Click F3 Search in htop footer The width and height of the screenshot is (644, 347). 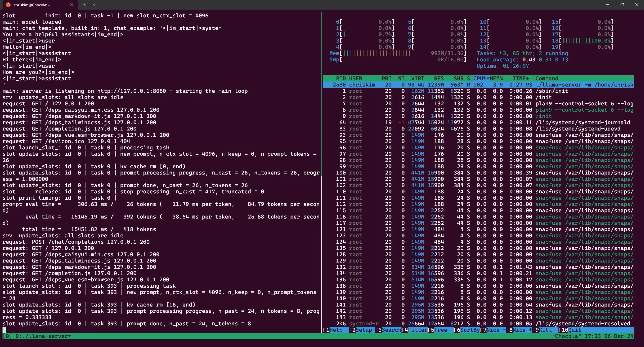pyautogui.click(x=388, y=330)
